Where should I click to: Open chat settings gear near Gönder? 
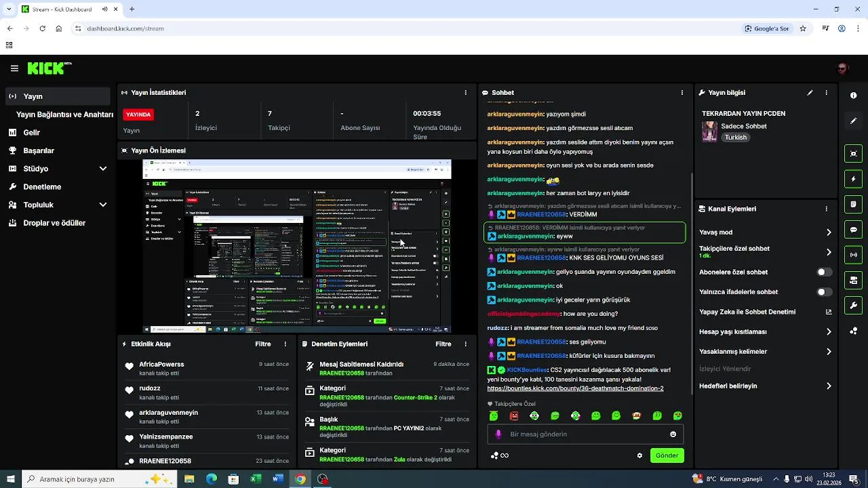click(x=639, y=455)
